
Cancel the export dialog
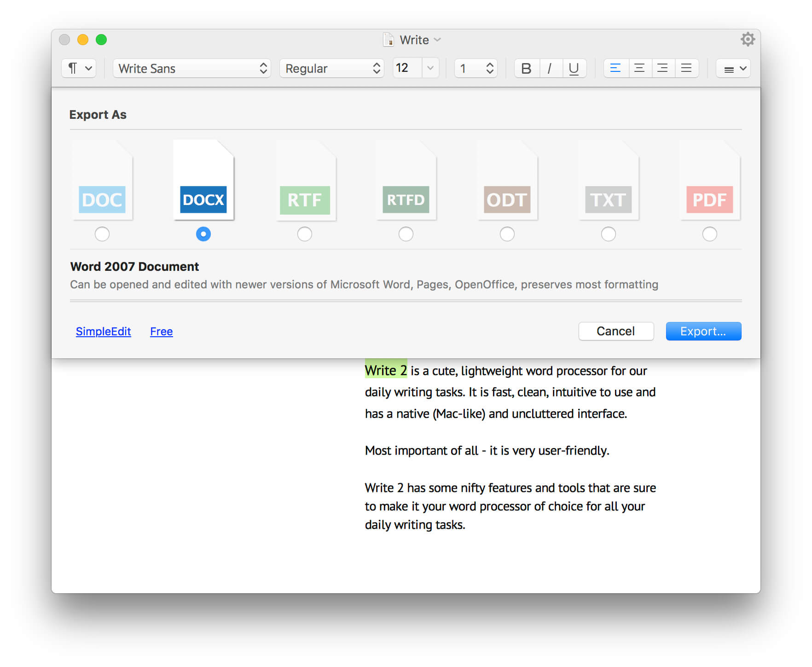pyautogui.click(x=616, y=331)
